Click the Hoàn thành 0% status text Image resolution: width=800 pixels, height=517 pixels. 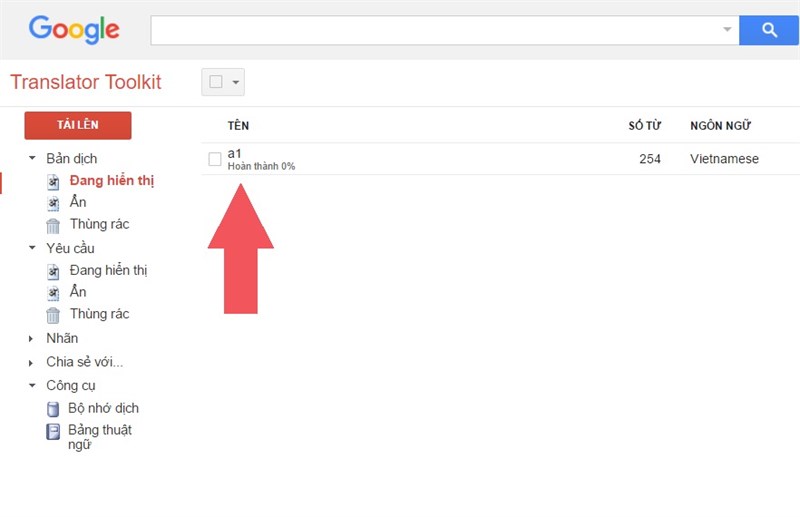coord(261,166)
